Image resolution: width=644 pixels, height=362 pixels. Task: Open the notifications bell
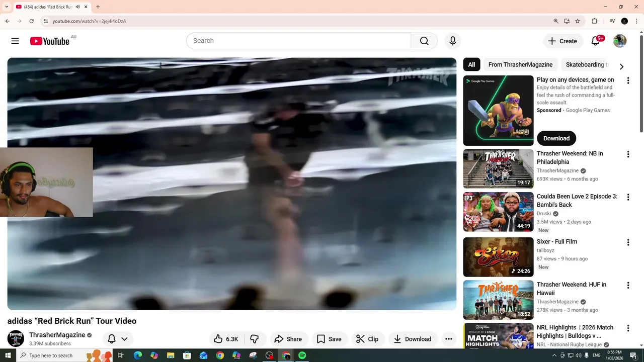click(x=596, y=41)
